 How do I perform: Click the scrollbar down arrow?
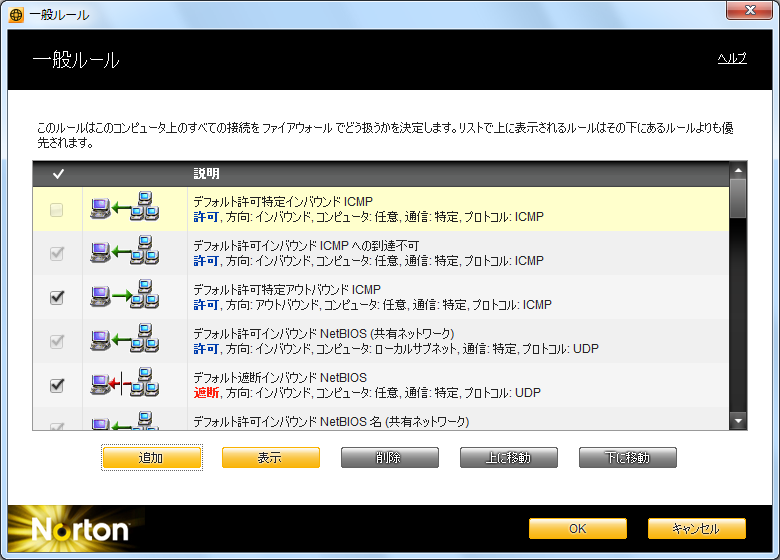pos(738,421)
